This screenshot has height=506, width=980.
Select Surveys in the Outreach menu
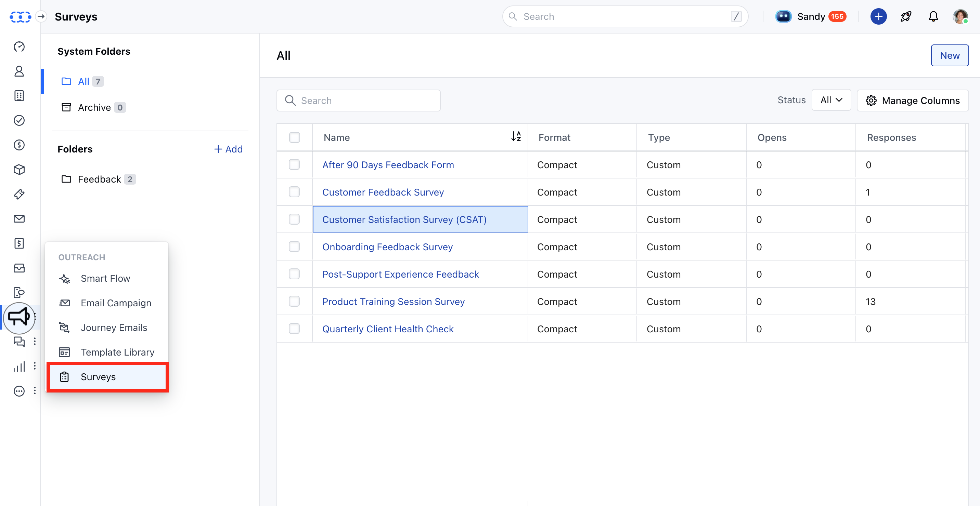pos(99,377)
